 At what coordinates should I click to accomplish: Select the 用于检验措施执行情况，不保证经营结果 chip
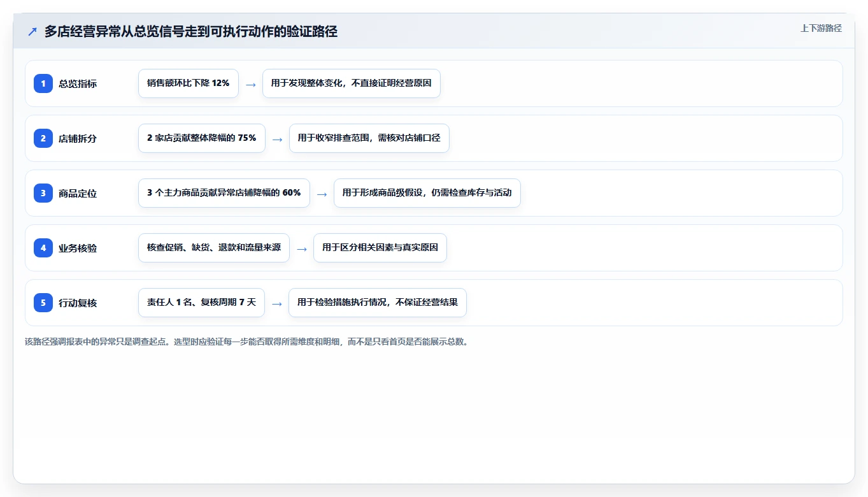(378, 303)
